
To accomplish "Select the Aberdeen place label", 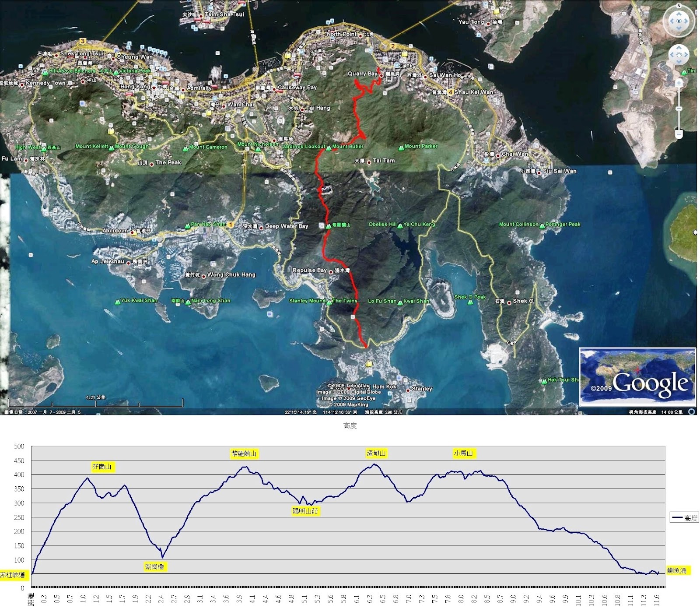I will (115, 231).
